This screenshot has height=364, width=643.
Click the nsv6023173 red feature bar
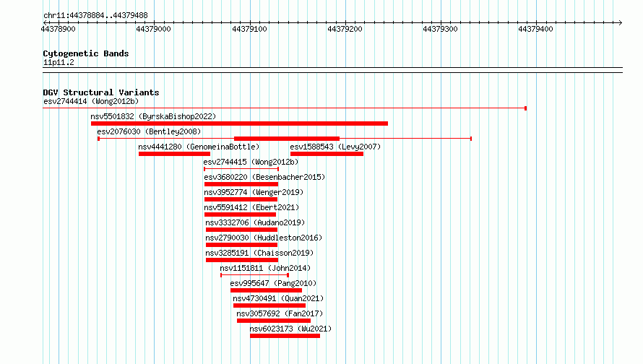click(x=285, y=336)
